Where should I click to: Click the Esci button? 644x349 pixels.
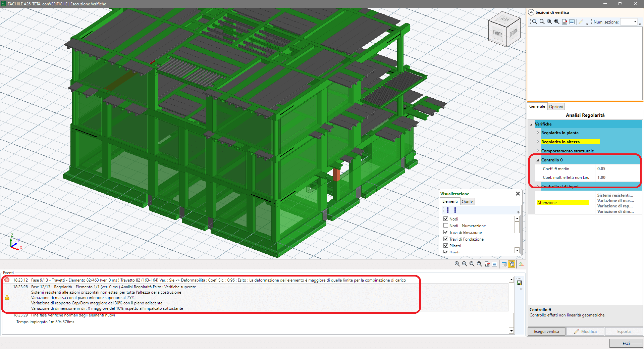tap(626, 343)
